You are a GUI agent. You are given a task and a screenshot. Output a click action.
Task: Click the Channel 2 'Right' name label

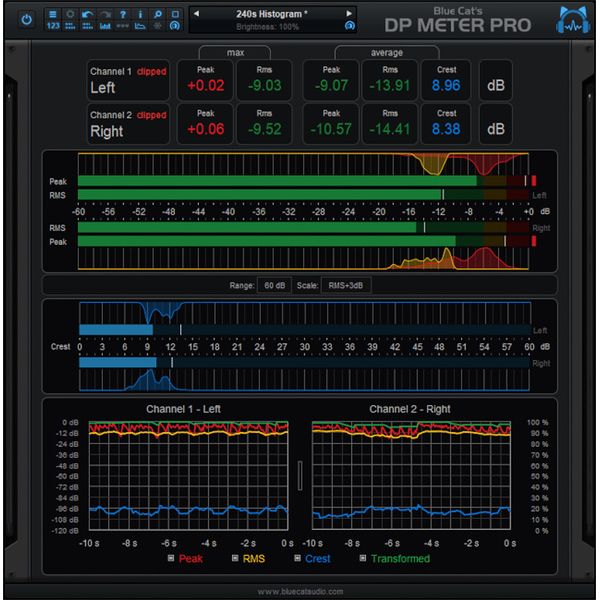coord(107,131)
